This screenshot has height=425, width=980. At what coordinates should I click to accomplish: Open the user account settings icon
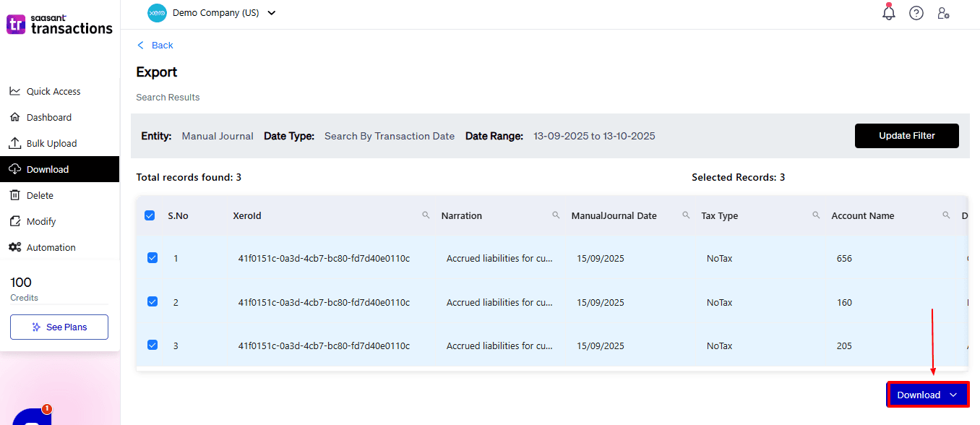944,12
